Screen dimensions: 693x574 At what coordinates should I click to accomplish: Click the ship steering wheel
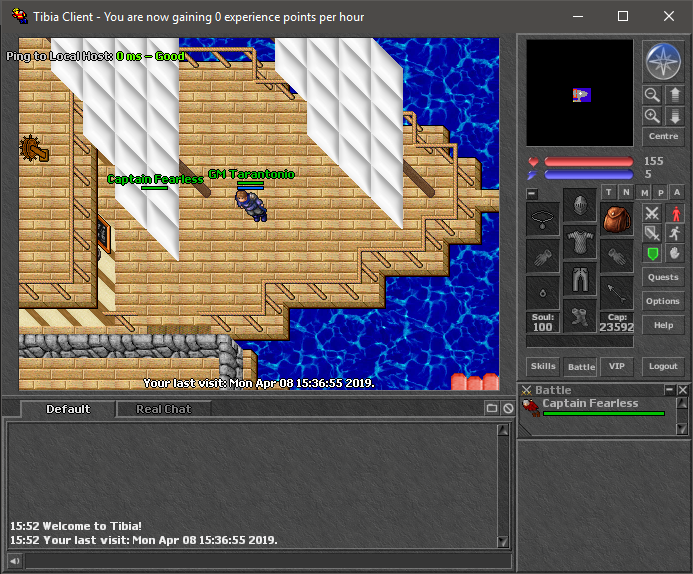tap(34, 149)
